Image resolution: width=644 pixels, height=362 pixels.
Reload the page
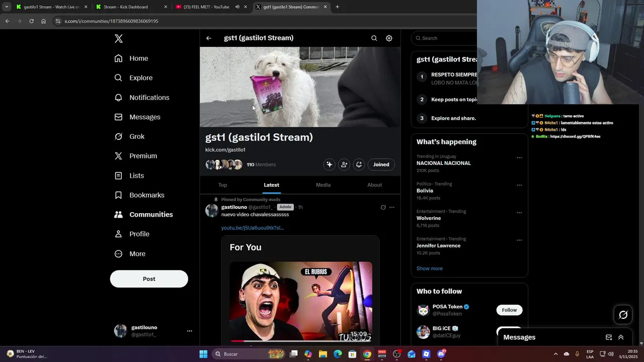click(31, 21)
